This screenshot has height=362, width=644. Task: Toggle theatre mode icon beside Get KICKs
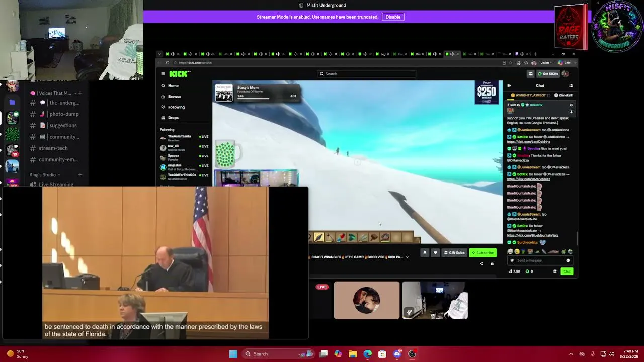[530, 74]
